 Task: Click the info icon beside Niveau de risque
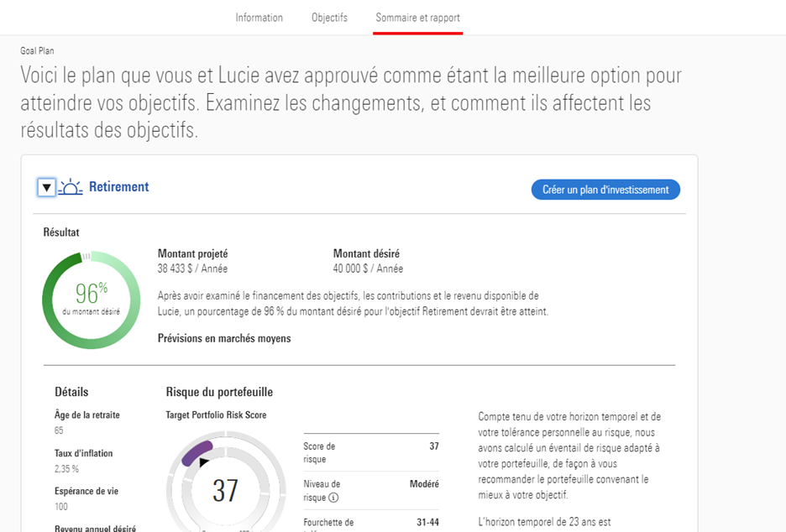point(333,497)
